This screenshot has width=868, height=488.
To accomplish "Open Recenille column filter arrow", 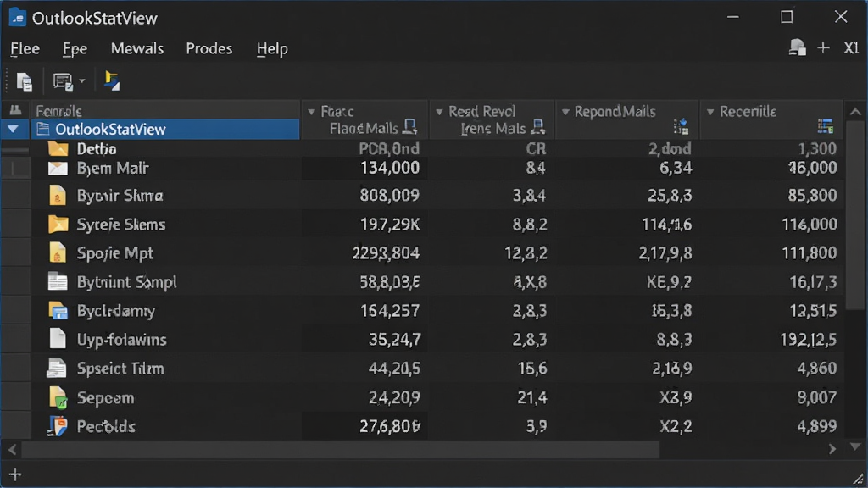I will coord(710,112).
